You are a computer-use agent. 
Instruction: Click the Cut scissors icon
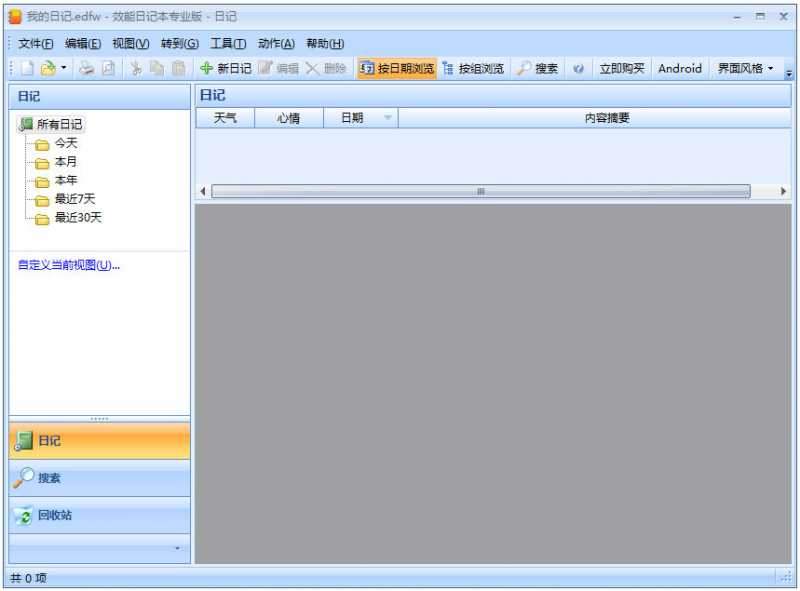134,68
